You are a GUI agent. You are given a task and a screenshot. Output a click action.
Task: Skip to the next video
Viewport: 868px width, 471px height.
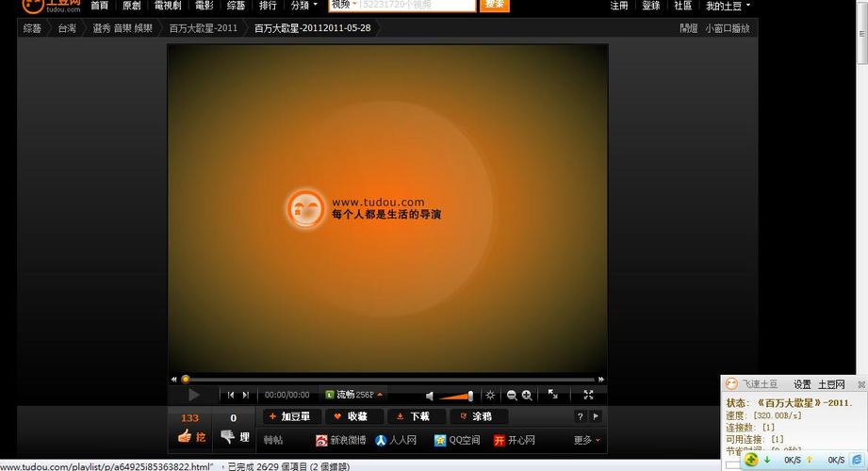pos(246,395)
